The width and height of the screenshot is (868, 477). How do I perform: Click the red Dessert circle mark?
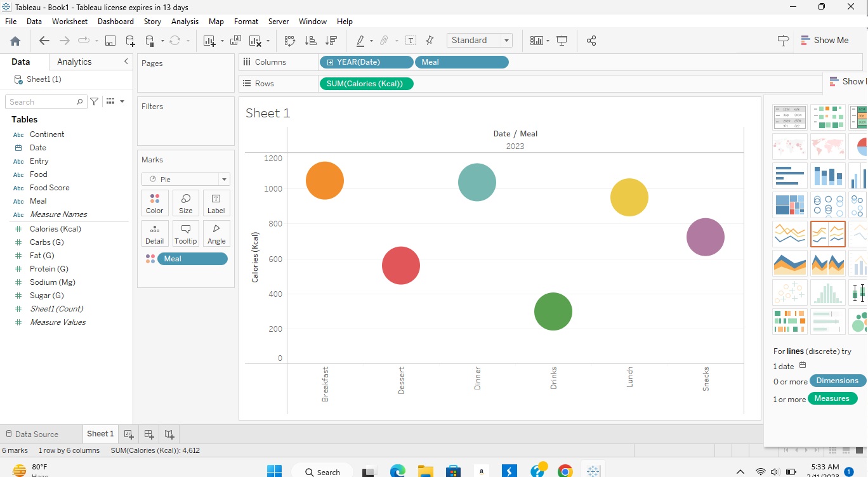point(401,265)
